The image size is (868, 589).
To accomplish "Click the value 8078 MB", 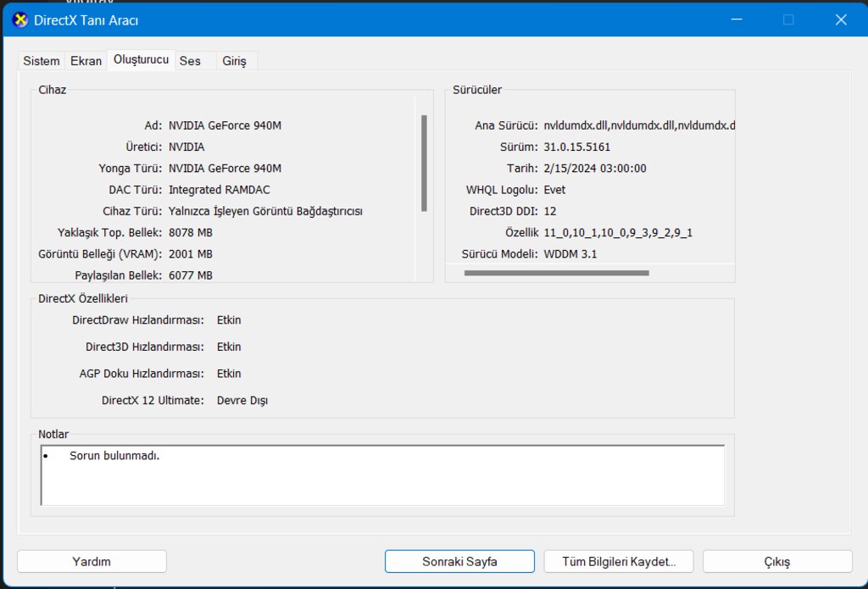I will 191,232.
